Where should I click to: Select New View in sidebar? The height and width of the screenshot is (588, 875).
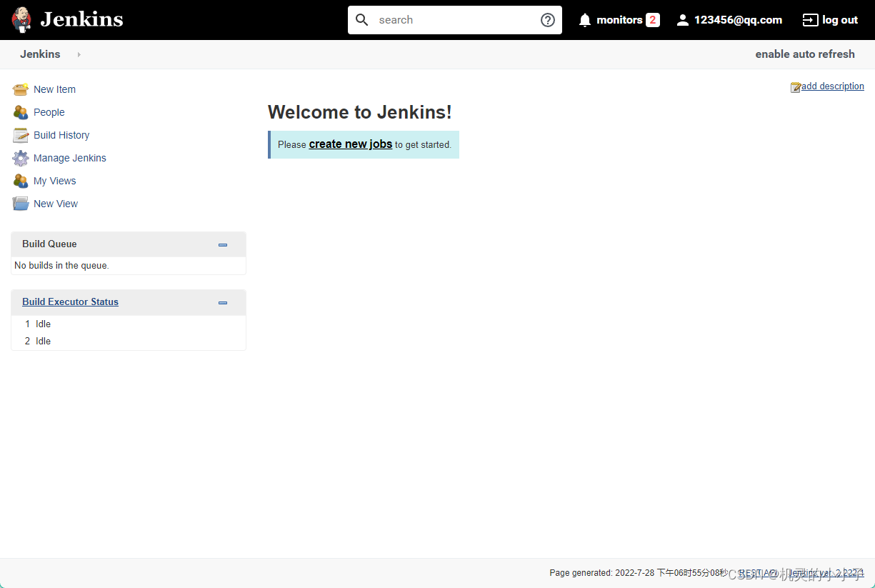(x=56, y=204)
